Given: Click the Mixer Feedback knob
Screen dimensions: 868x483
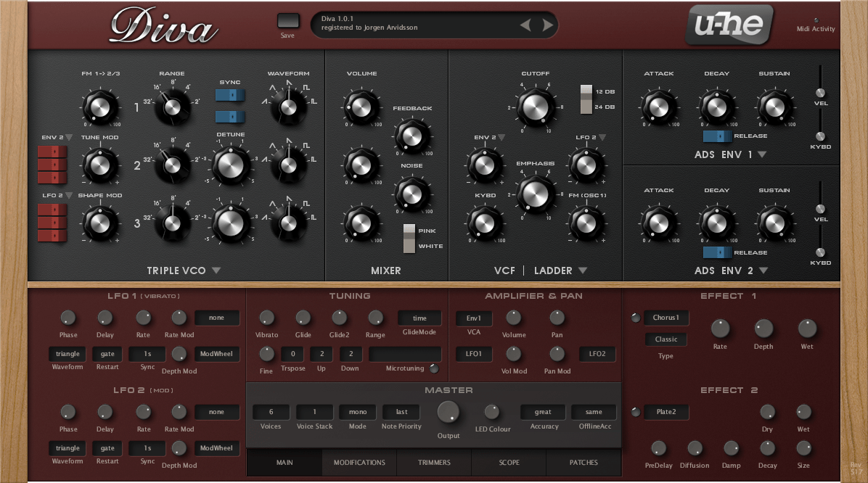Looking at the screenshot, I should point(412,136).
